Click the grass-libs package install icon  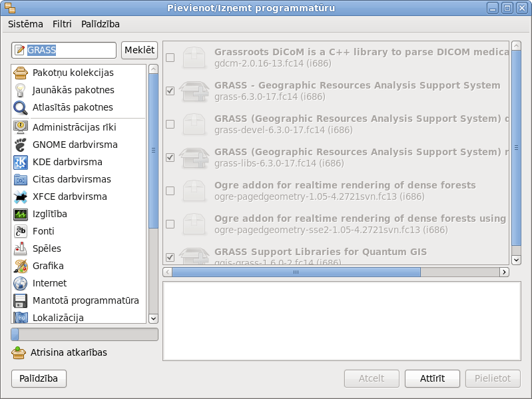194,157
